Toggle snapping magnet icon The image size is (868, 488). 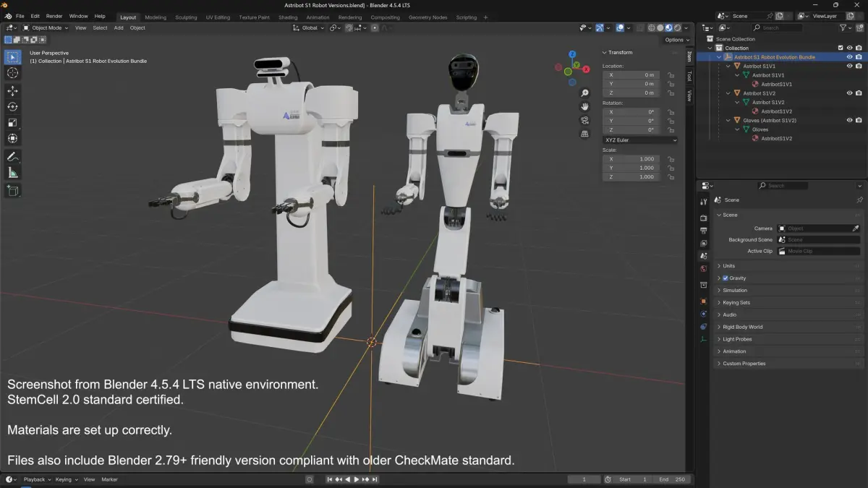point(349,27)
